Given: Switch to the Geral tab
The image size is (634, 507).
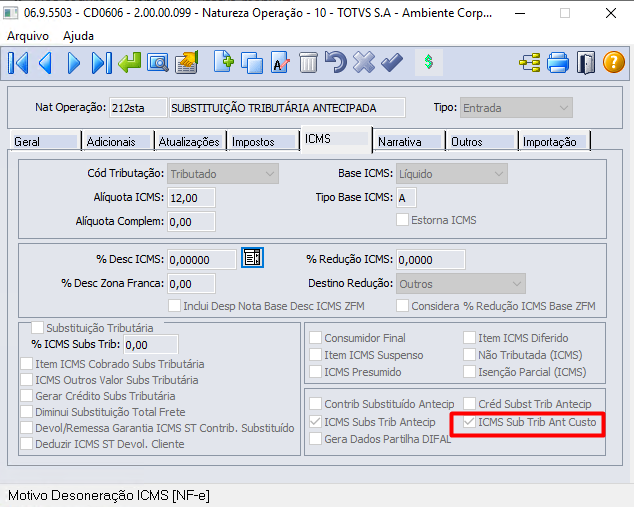Looking at the screenshot, I should (x=44, y=142).
